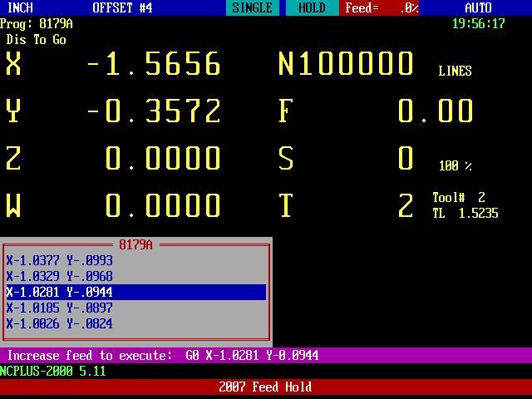Select program line X-1.0329 Y-.0968
The image size is (532, 399).
136,276
